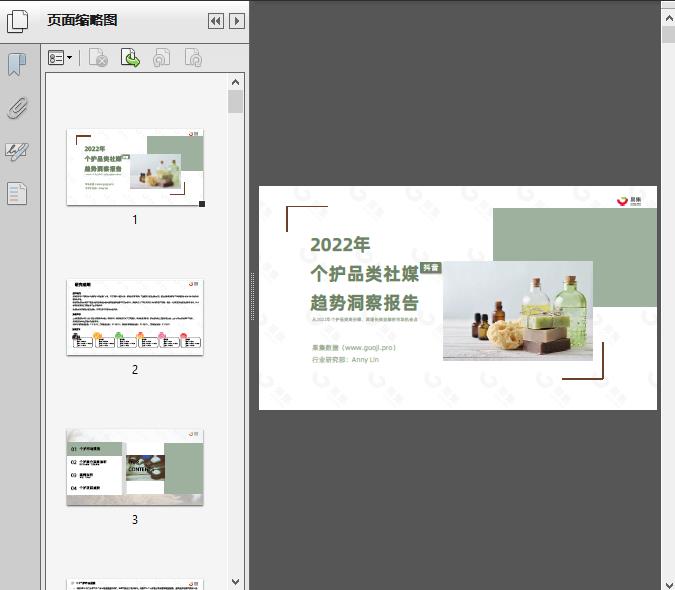Click the 2022年 heading on the slide
The height and width of the screenshot is (590, 675).
[x=340, y=244]
